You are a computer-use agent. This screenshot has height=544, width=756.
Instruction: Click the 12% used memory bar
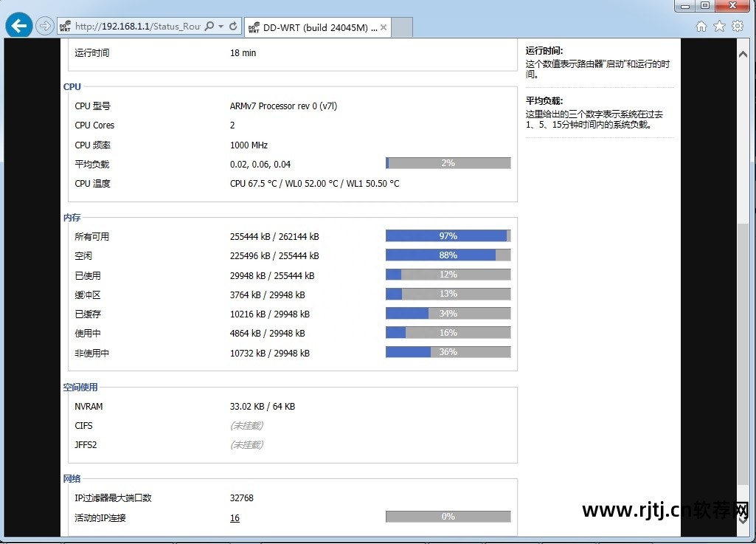[448, 275]
